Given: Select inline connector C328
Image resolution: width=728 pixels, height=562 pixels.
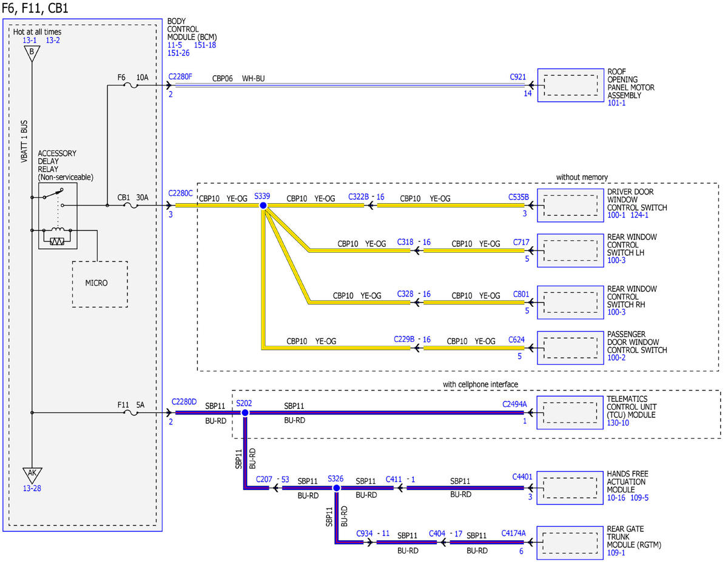Looking at the screenshot, I should [x=405, y=294].
